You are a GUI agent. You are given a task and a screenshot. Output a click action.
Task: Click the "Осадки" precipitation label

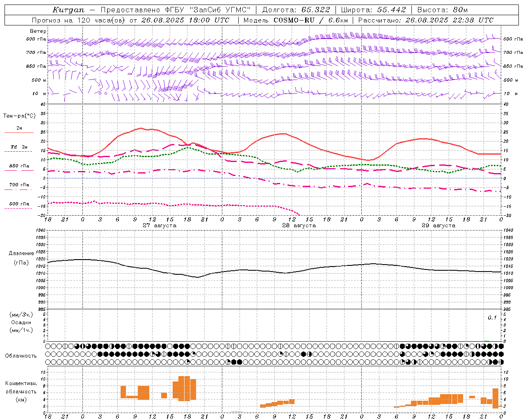(21, 322)
